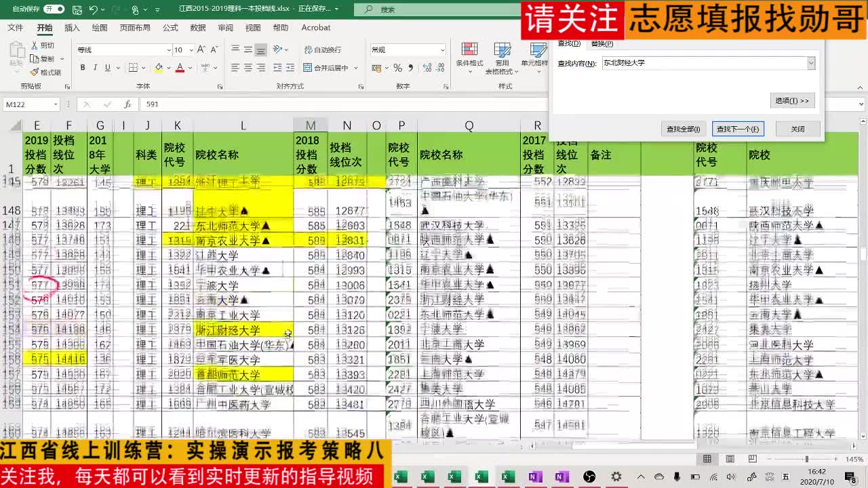Switch to the Data (数据) tab
This screenshot has width=868, height=488.
click(198, 28)
